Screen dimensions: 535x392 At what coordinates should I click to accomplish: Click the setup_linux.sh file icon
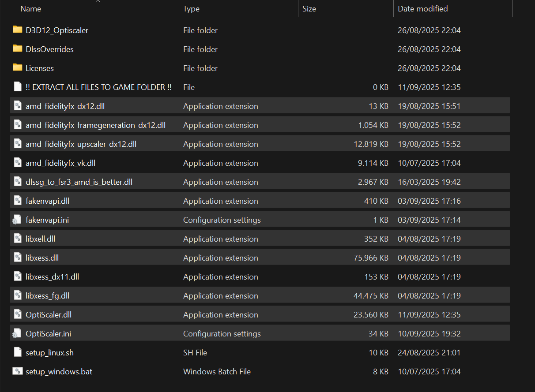[18, 352]
